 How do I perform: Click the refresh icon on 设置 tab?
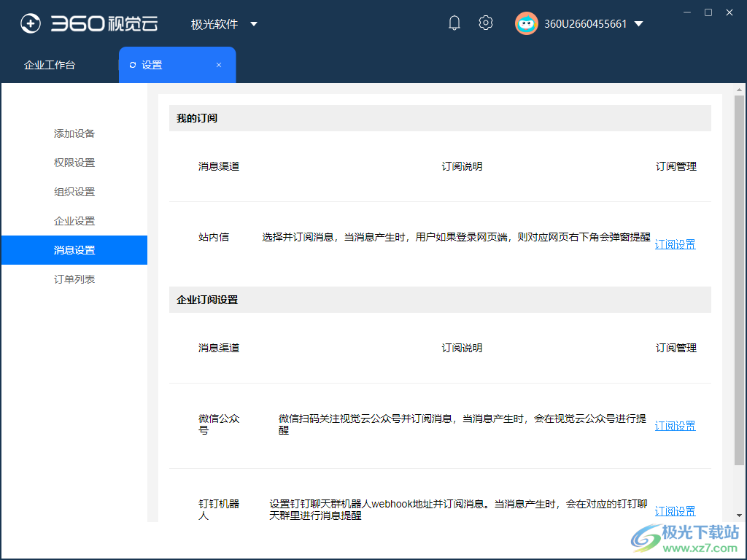coord(133,65)
